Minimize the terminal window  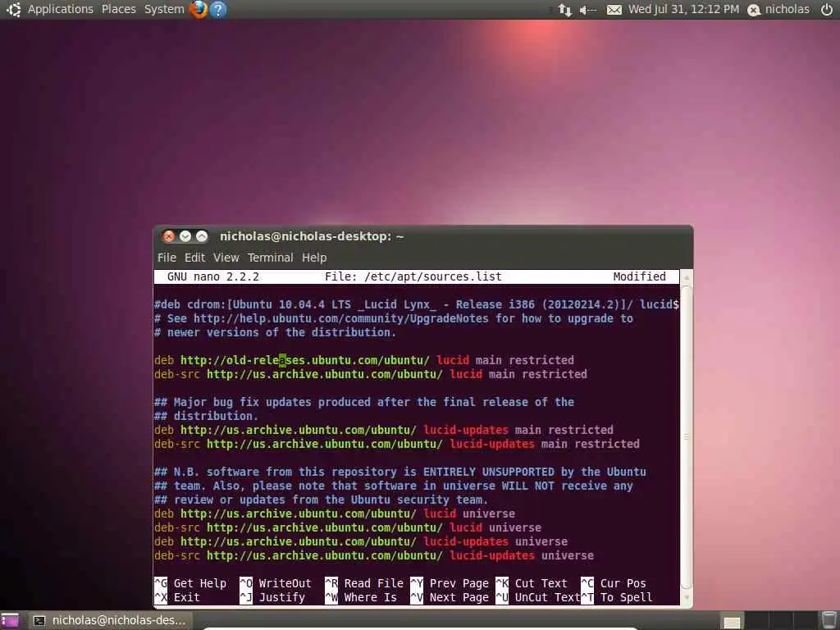(x=185, y=236)
